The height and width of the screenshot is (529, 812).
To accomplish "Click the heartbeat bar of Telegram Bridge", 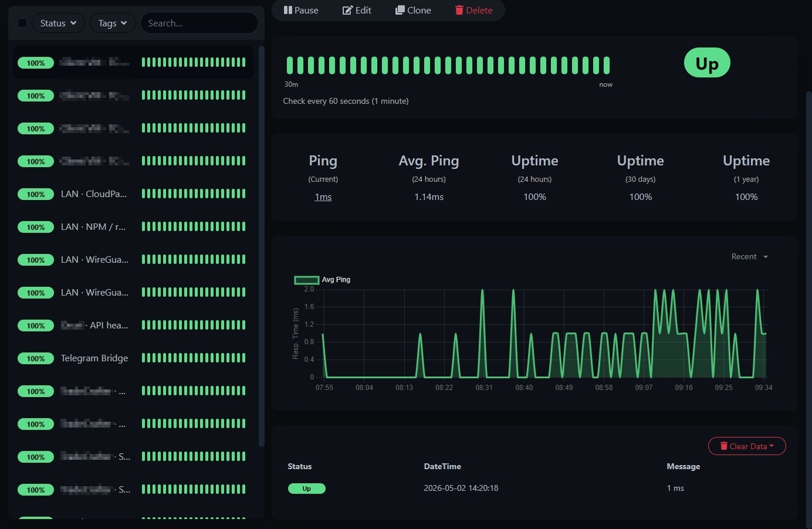I will tap(194, 358).
